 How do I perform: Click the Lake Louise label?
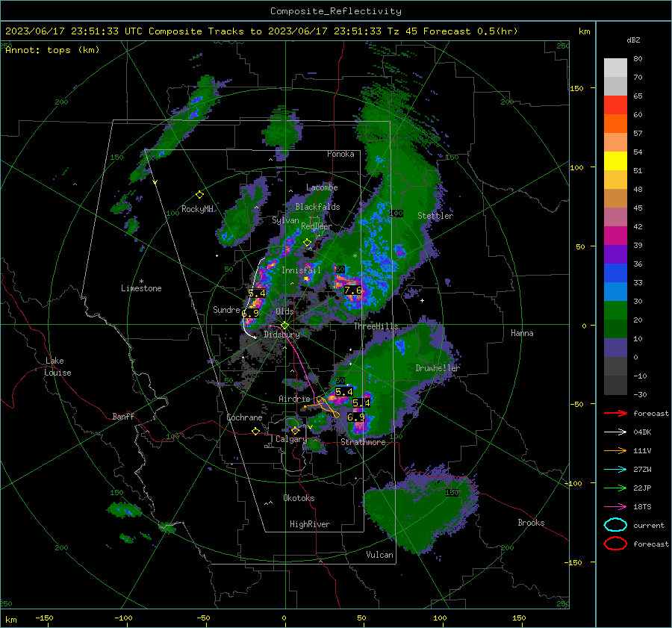click(x=57, y=367)
